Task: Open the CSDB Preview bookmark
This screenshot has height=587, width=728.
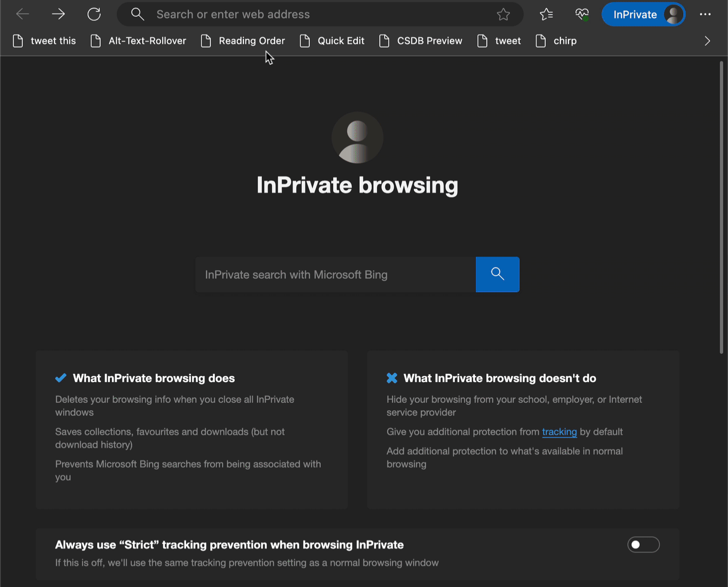Action: click(x=421, y=41)
